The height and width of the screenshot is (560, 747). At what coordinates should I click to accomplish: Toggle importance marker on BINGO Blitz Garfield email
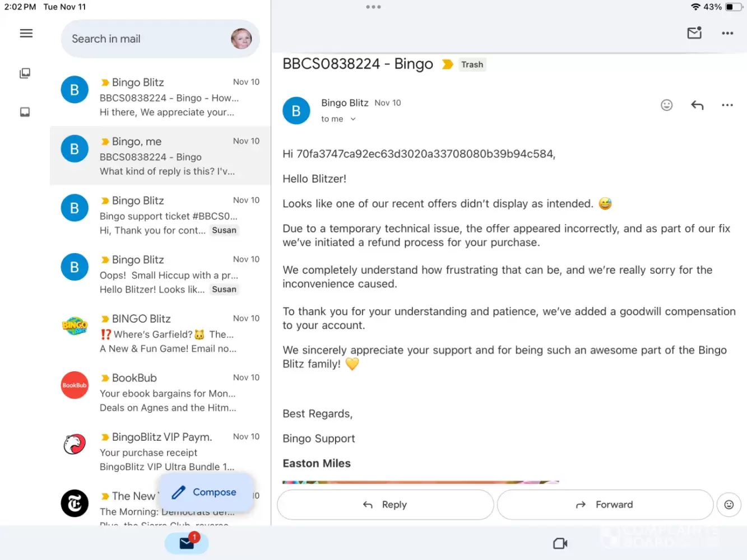click(105, 319)
